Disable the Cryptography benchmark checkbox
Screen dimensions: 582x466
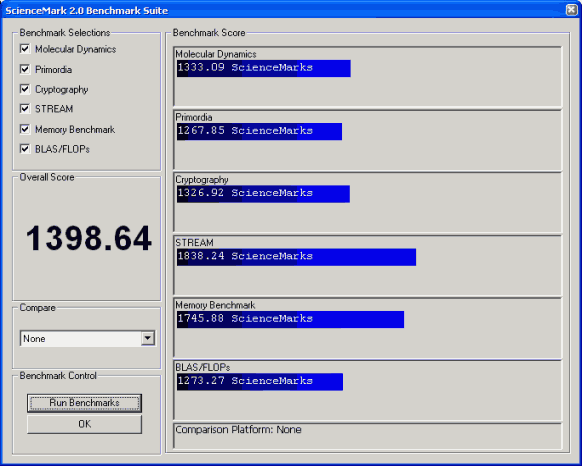point(25,89)
